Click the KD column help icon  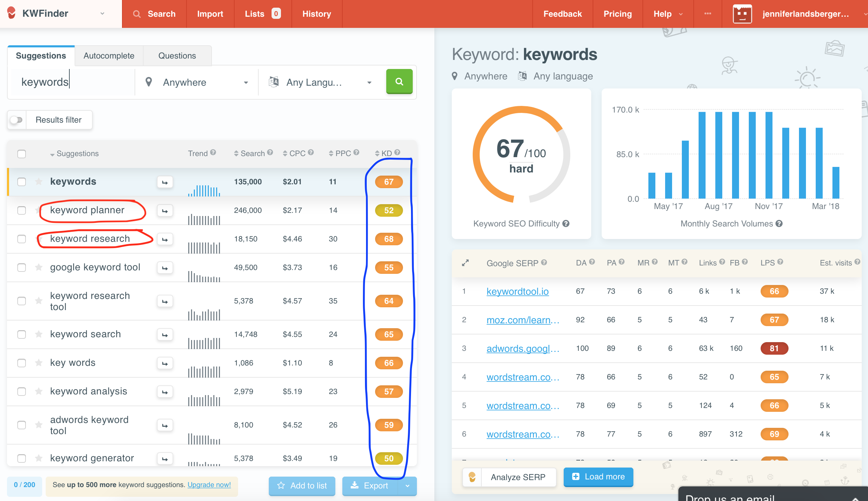[397, 152]
